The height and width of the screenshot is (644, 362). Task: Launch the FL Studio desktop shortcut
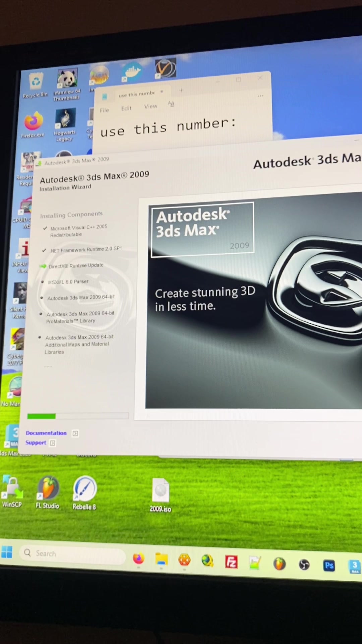[48, 492]
